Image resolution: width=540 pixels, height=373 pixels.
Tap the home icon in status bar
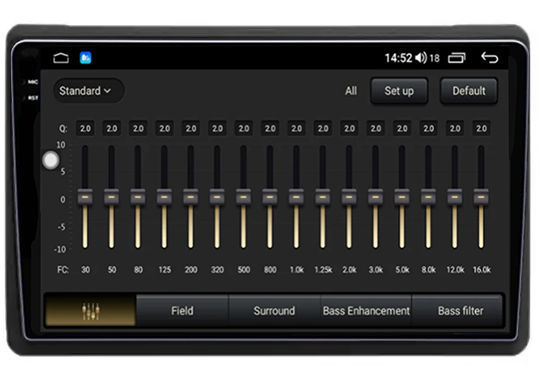[x=61, y=58]
